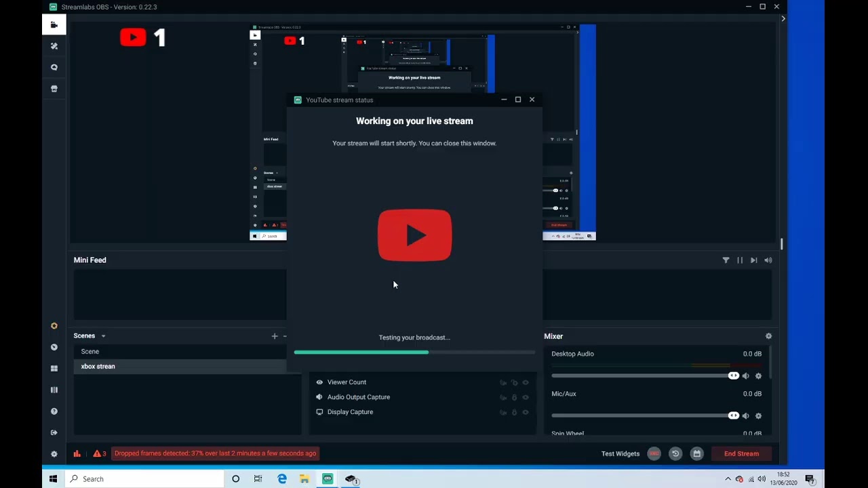868x488 pixels.
Task: Switch to Streamlabs OBS taskbar icon
Action: 328,479
